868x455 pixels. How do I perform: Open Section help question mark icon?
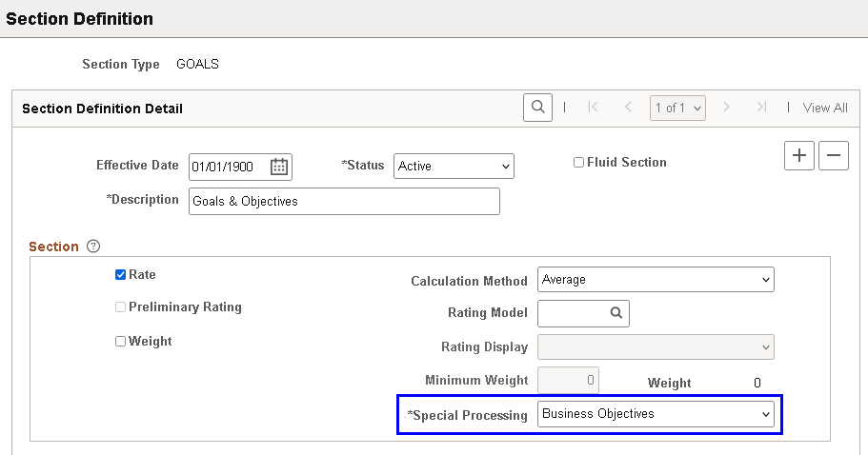click(x=93, y=246)
